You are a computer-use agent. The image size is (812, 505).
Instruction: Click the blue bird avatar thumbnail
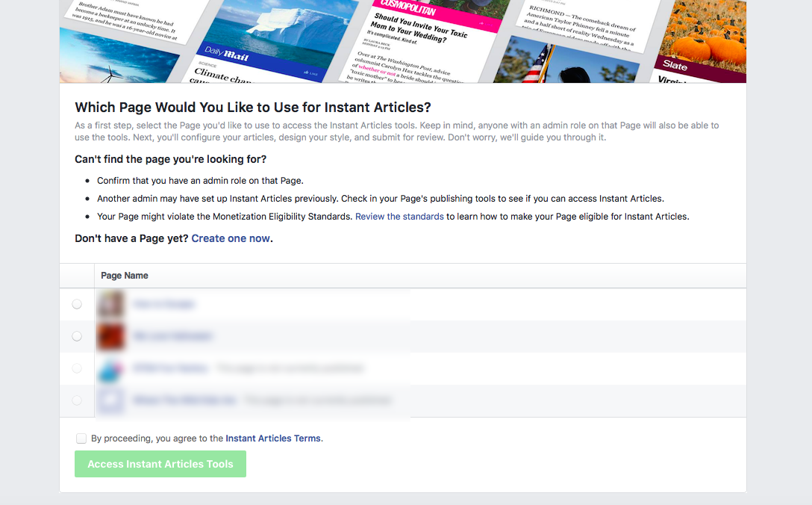click(x=110, y=368)
